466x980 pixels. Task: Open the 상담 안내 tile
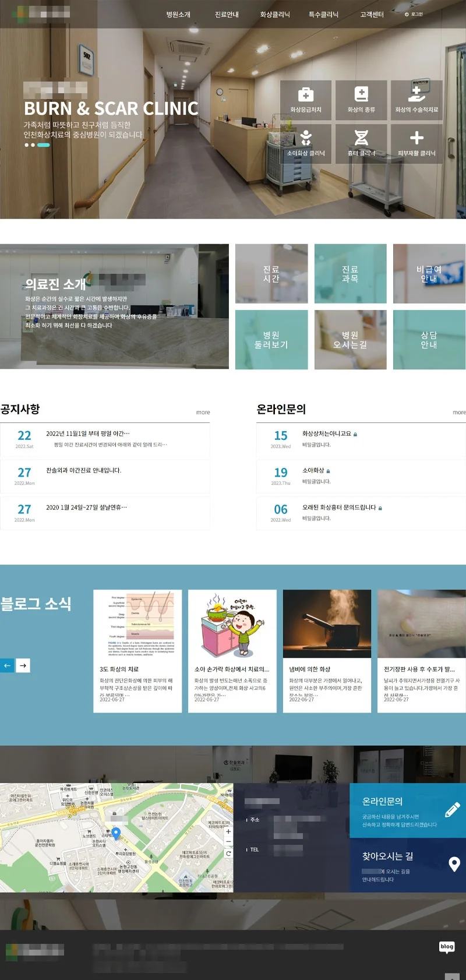pyautogui.click(x=429, y=340)
